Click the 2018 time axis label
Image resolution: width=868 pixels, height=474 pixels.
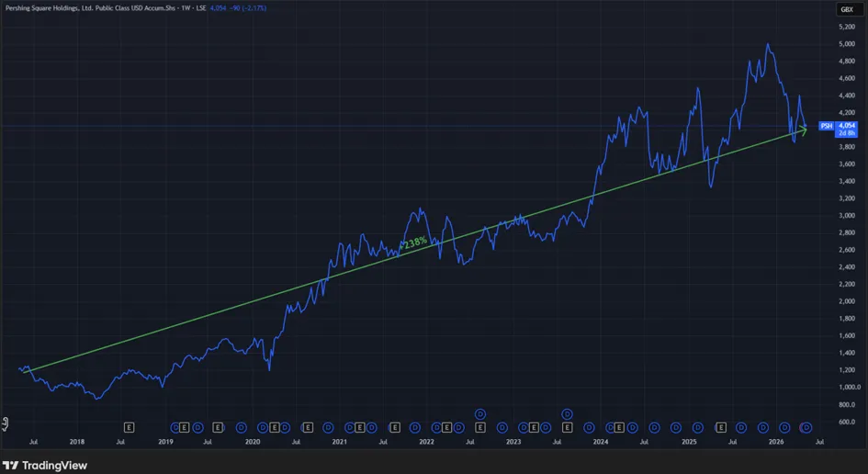click(77, 442)
